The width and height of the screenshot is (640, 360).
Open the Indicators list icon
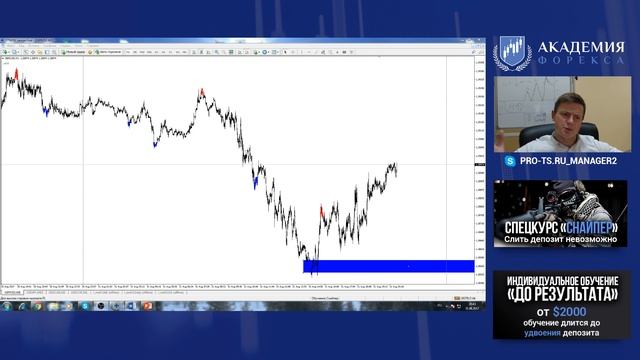click(256, 52)
